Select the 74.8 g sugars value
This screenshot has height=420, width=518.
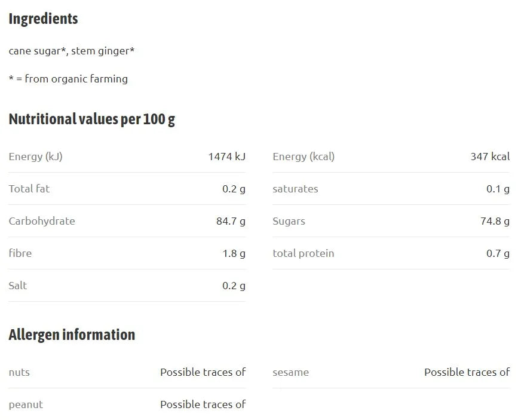click(495, 221)
